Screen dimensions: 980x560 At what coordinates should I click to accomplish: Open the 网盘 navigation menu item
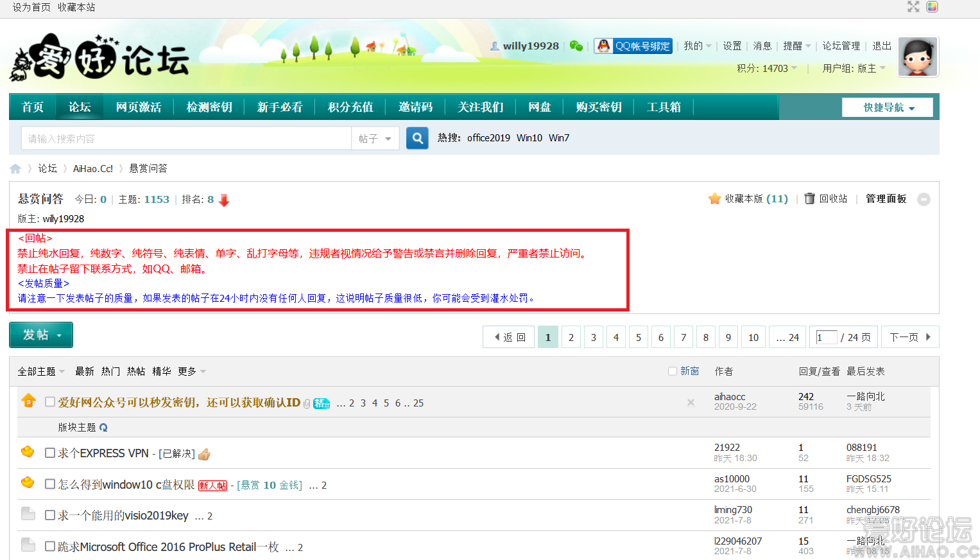pos(539,107)
